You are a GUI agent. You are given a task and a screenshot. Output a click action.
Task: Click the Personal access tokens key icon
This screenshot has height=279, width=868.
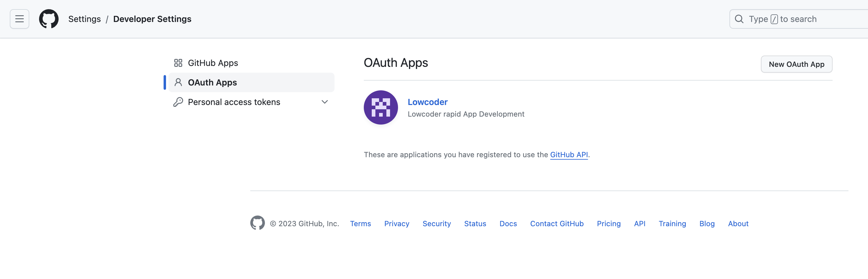click(178, 102)
